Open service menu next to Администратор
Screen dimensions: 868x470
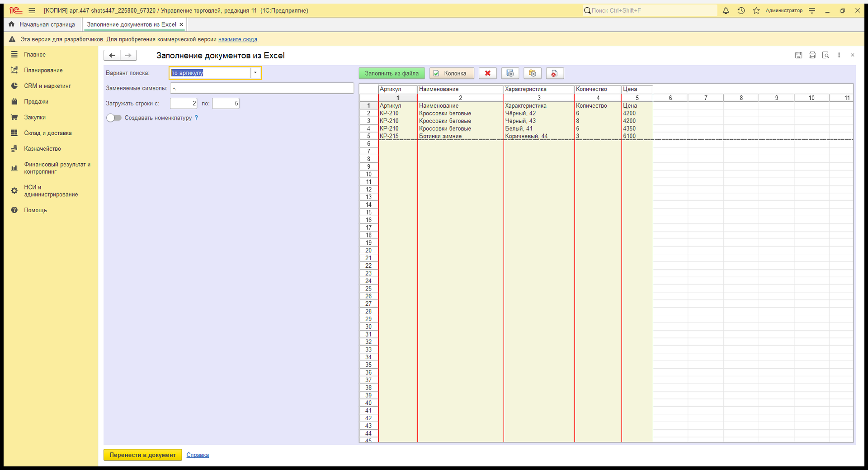coord(812,10)
